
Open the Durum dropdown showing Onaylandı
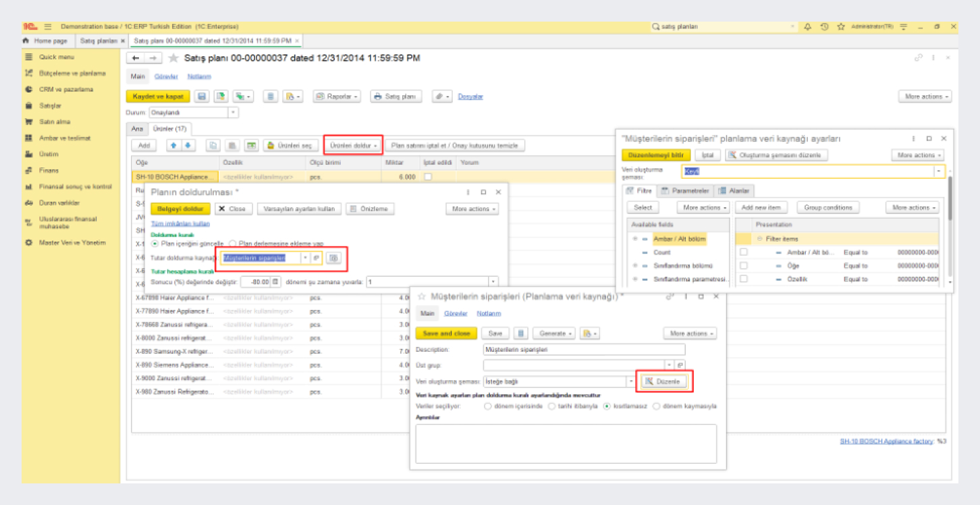(x=234, y=113)
